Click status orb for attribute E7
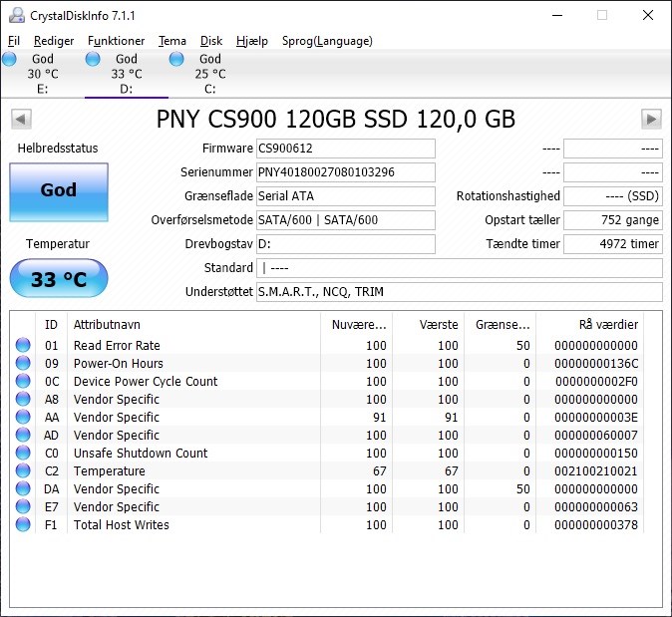The image size is (672, 617). point(23,507)
